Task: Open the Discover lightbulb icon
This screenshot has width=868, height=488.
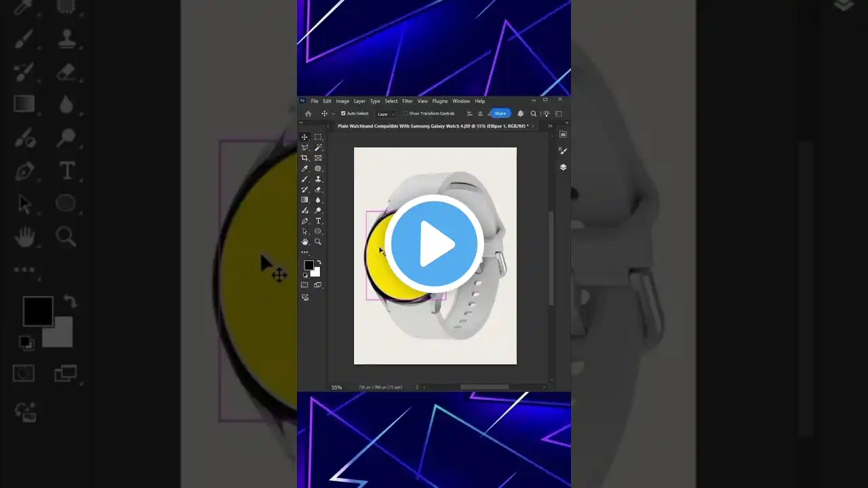Action: pos(546,114)
